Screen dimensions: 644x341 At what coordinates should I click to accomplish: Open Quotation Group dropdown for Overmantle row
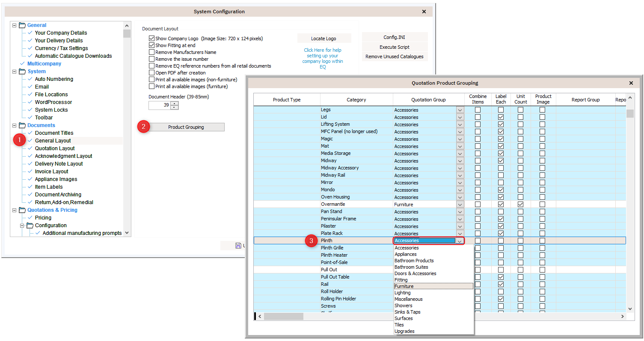pos(460,205)
